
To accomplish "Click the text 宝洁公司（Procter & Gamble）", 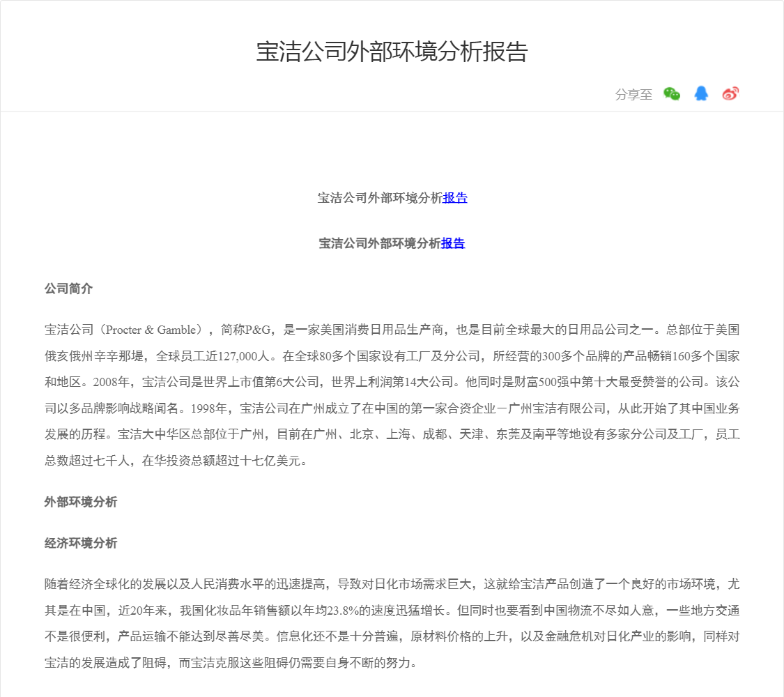I will point(126,330).
